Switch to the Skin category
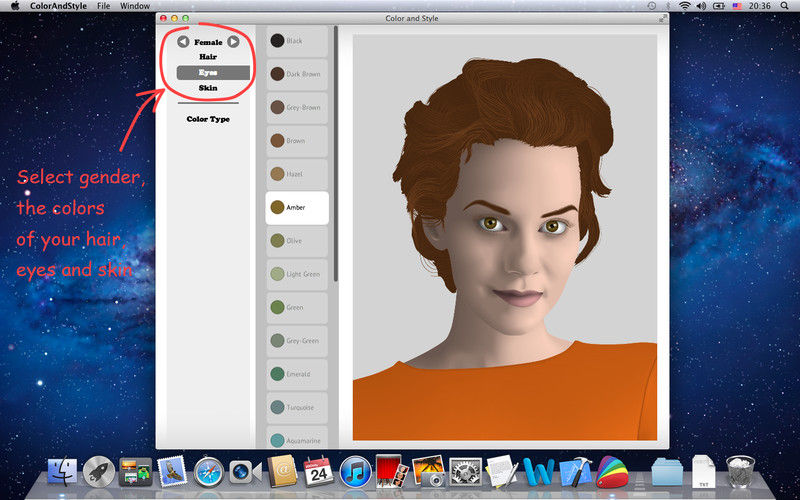 click(208, 88)
